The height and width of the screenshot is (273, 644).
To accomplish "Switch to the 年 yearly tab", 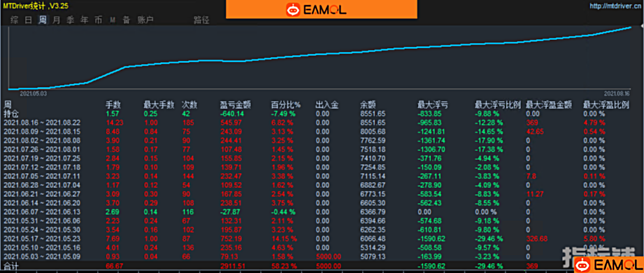I will (x=84, y=20).
